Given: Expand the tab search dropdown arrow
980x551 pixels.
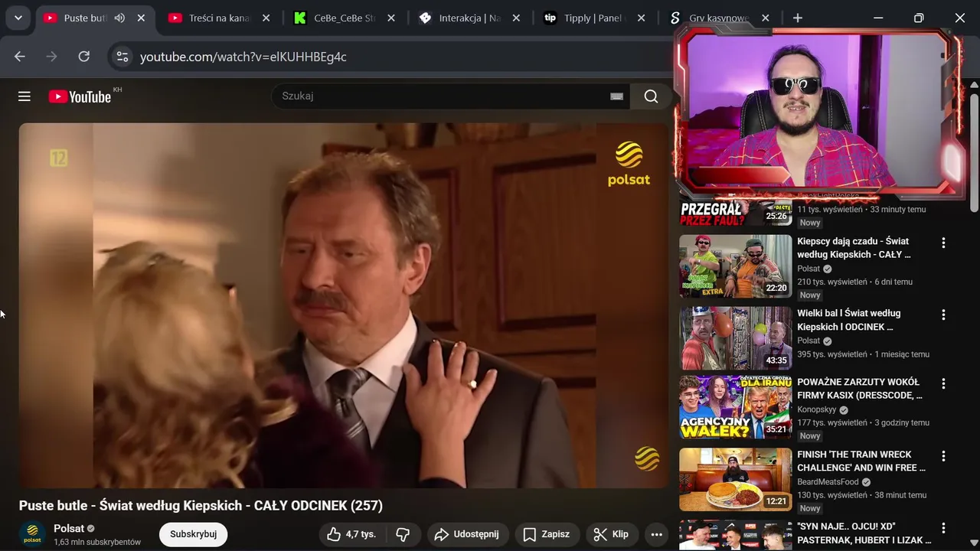Looking at the screenshot, I should (x=18, y=18).
